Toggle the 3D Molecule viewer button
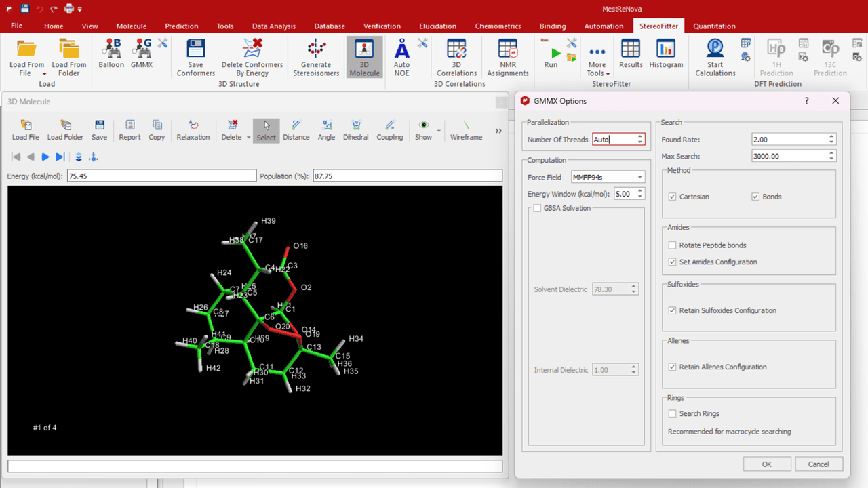 point(364,57)
